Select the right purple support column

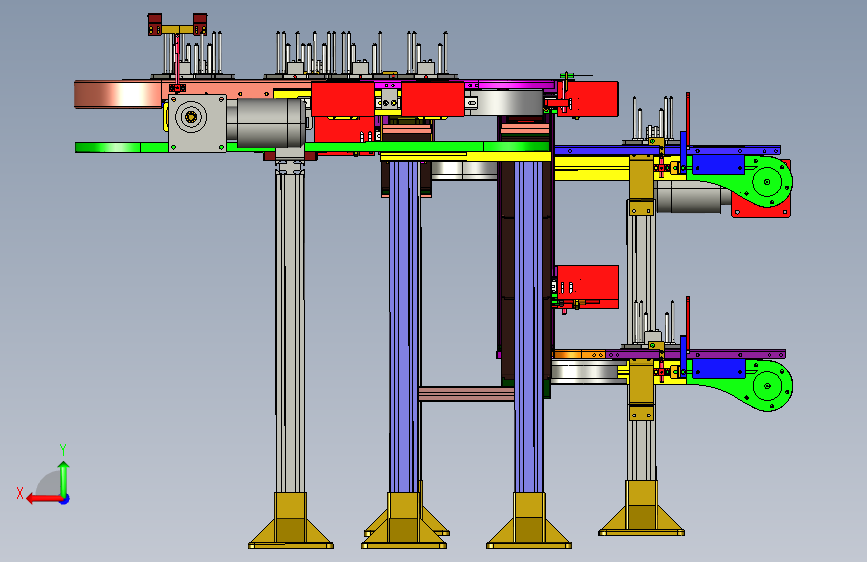click(x=529, y=326)
